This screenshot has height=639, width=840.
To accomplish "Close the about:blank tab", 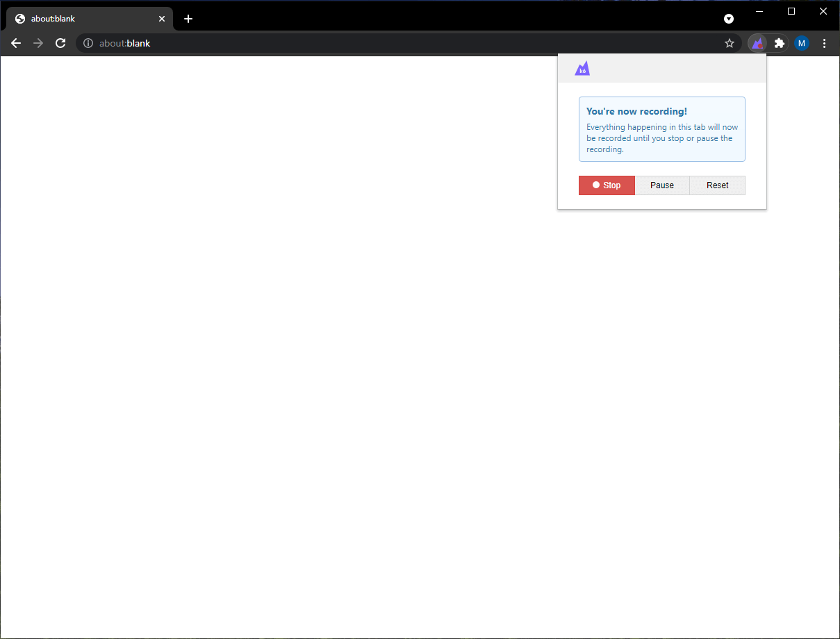I will point(162,19).
